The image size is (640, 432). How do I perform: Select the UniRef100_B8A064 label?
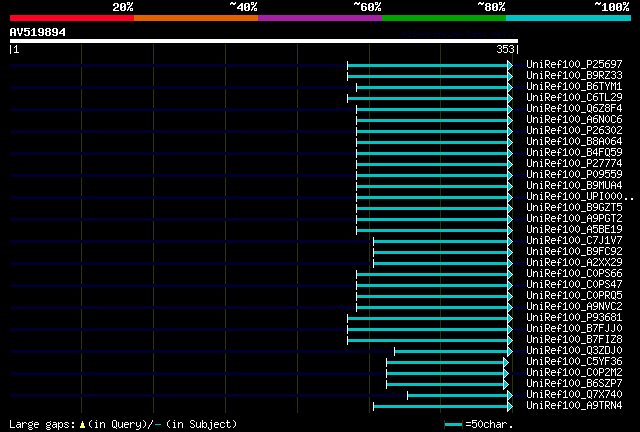tap(574, 141)
